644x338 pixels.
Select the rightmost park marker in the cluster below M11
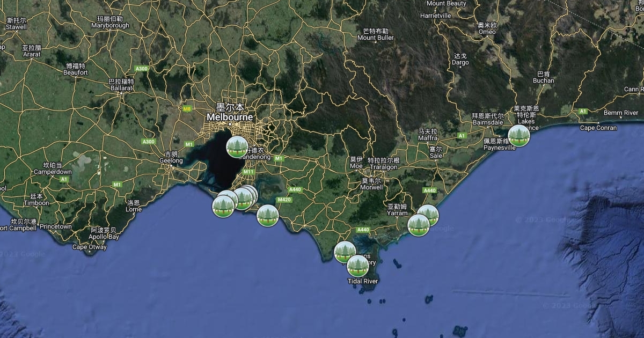click(x=251, y=193)
